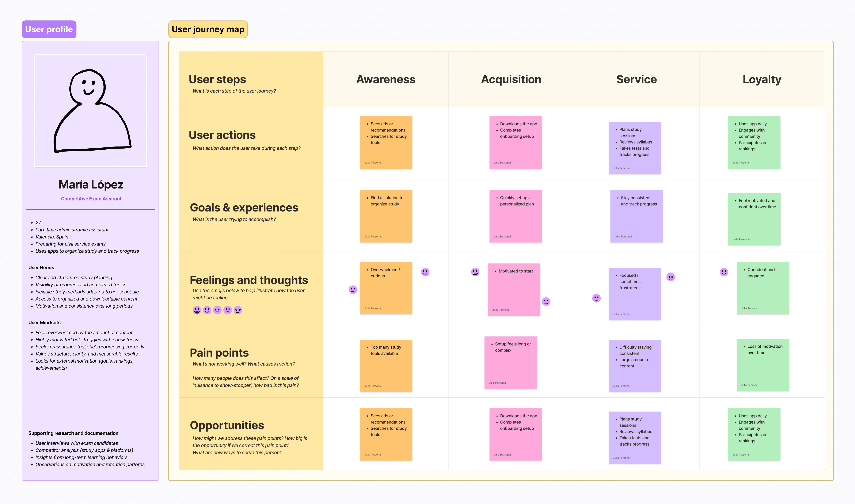Click María López avatar illustration
Viewport: 855px width, 504px height.
pyautogui.click(x=91, y=111)
